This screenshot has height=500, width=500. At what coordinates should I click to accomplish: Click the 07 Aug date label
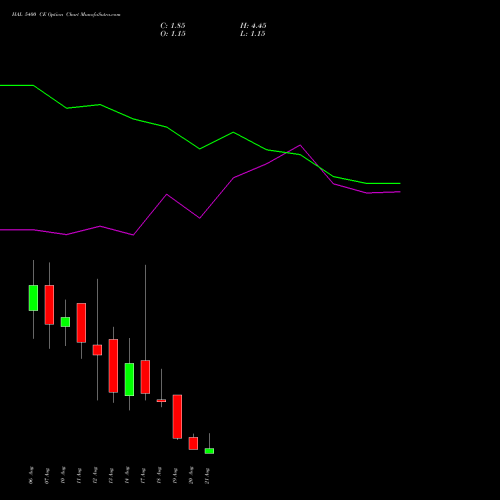coord(47,475)
